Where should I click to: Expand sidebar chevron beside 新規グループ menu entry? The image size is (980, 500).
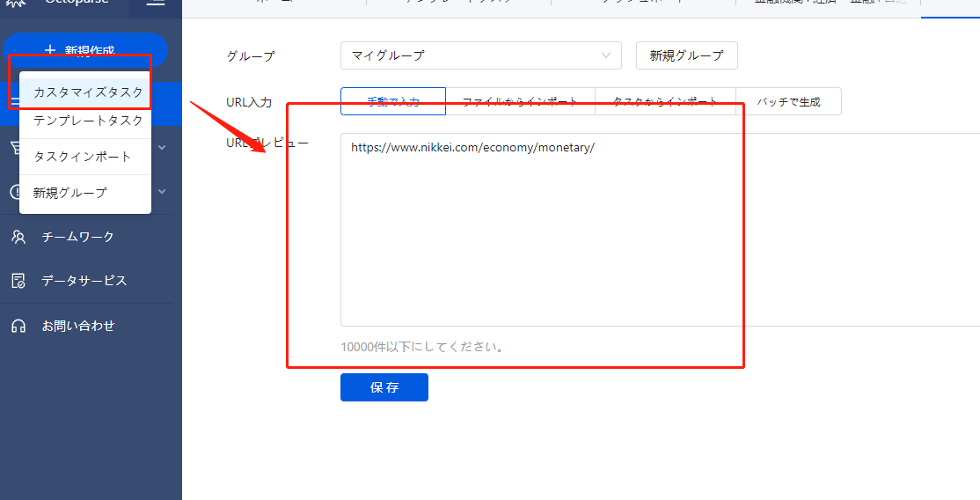pyautogui.click(x=162, y=192)
